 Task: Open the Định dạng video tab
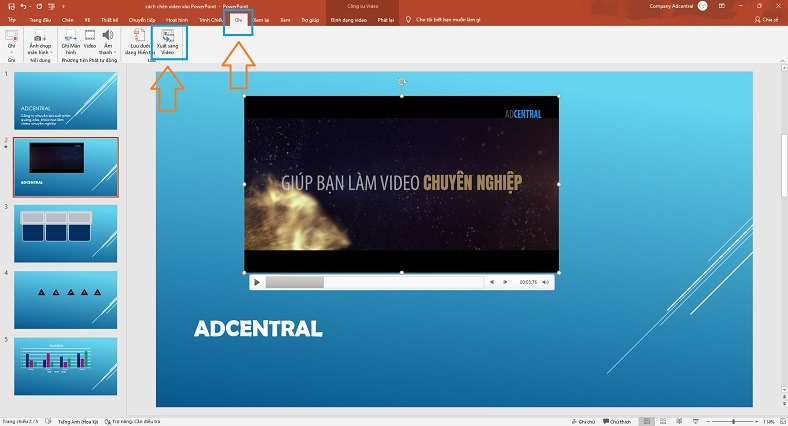pyautogui.click(x=348, y=19)
